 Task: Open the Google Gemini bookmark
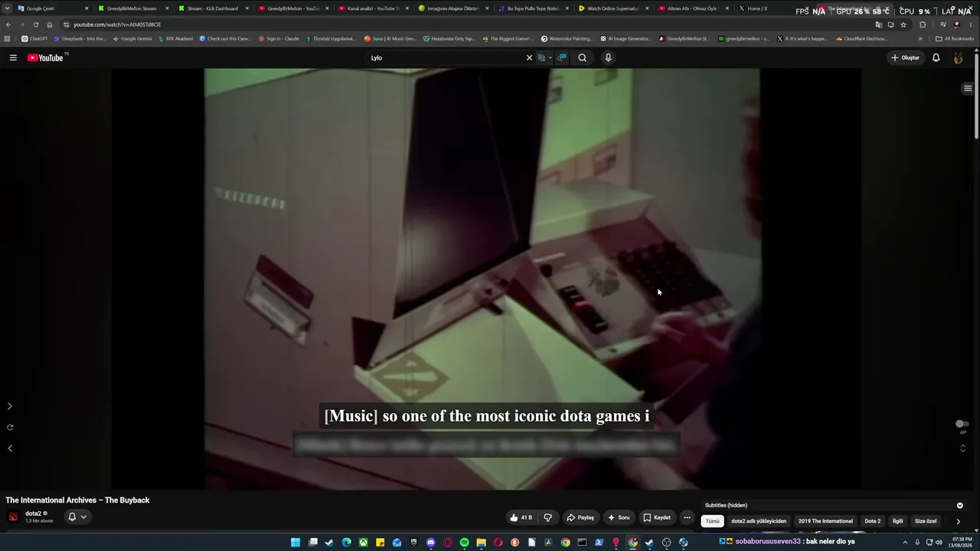[x=132, y=38]
